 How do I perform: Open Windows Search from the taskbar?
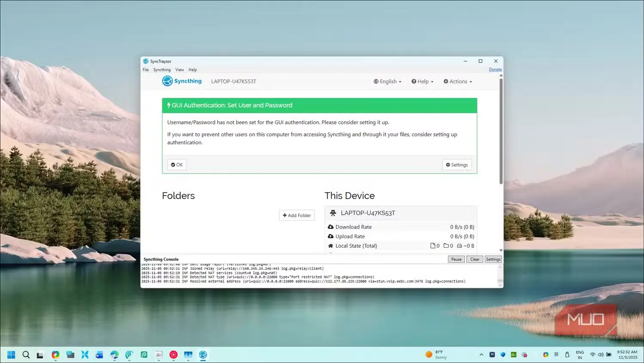coord(26,355)
